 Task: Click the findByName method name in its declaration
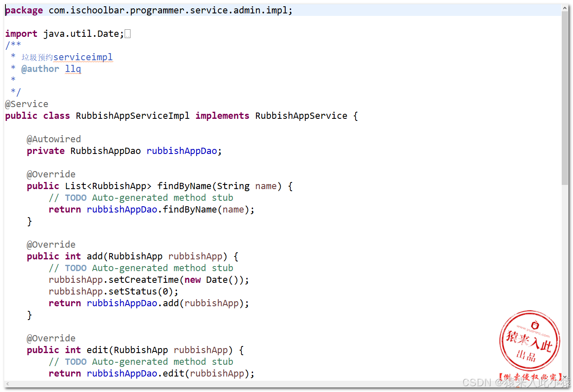184,186
